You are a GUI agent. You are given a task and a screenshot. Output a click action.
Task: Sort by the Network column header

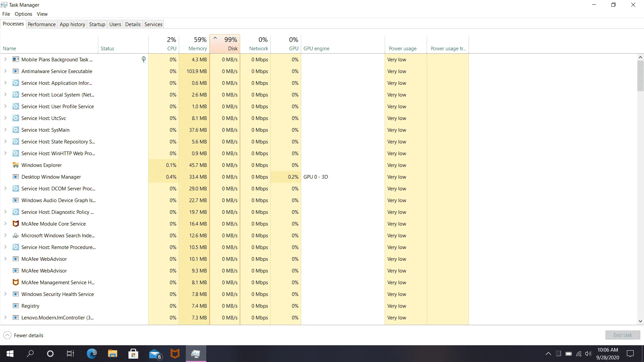(x=255, y=44)
